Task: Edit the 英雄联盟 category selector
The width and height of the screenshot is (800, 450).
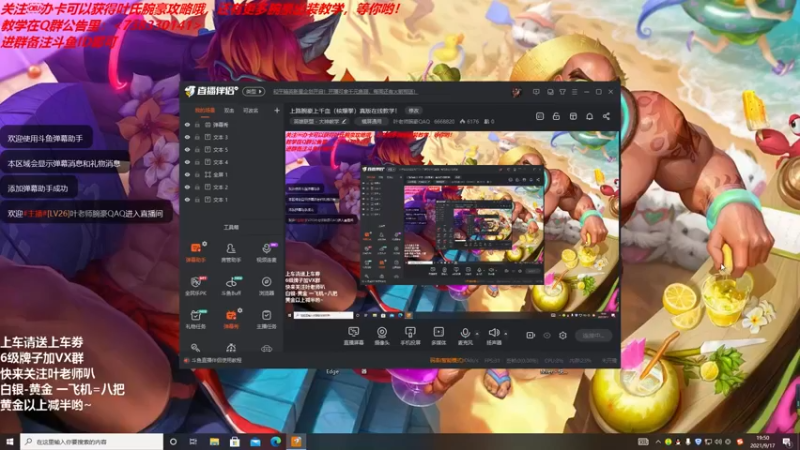Action: click(319, 121)
